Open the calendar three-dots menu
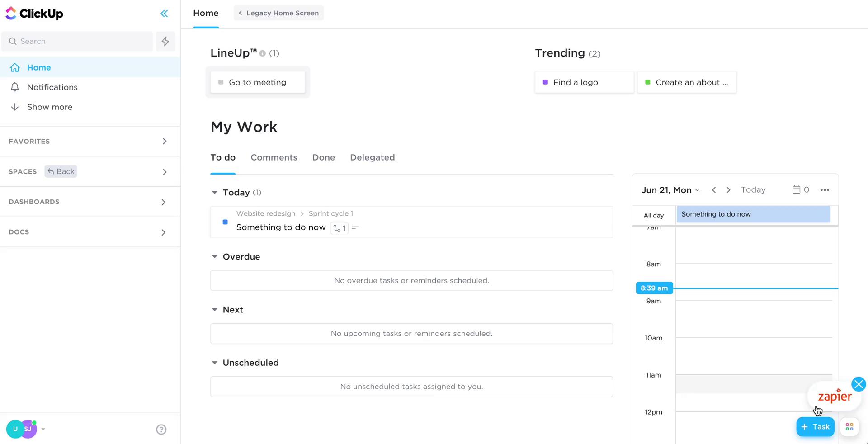 pos(825,190)
